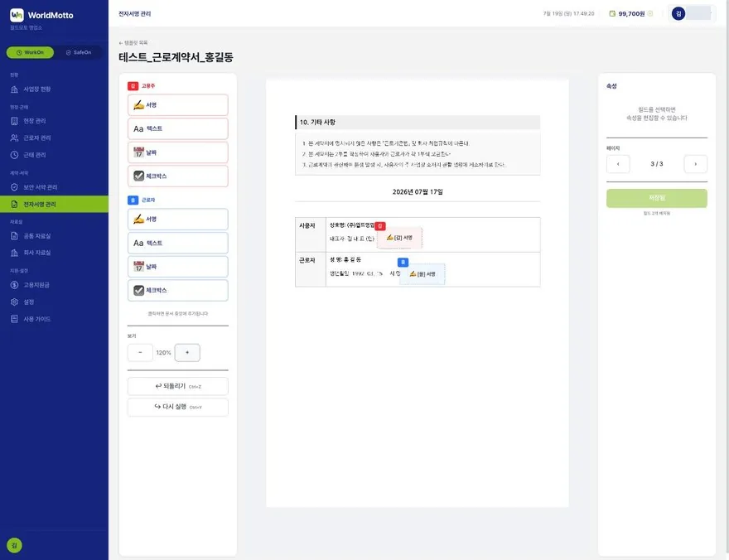The image size is (729, 560).
Task: Add 근로자 체크박스 field
Action: (177, 291)
